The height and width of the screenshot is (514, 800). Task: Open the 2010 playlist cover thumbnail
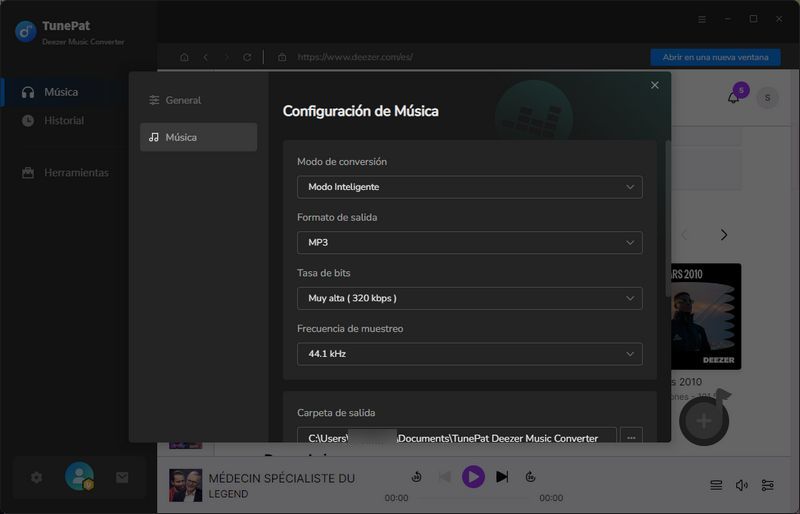pyautogui.click(x=706, y=316)
